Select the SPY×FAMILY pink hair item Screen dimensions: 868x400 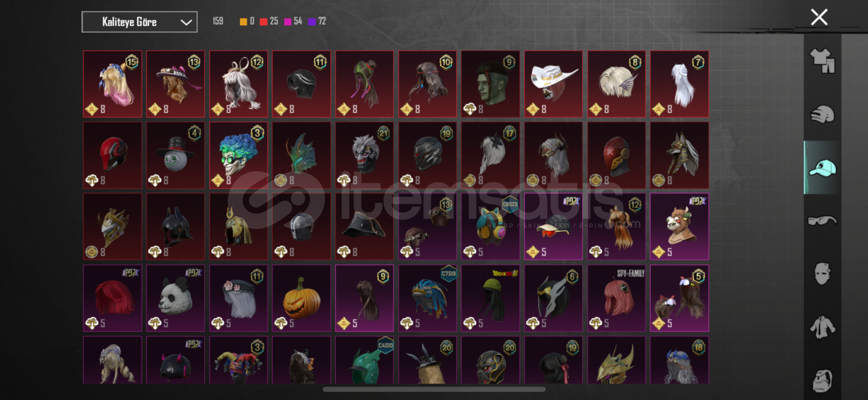point(616,298)
